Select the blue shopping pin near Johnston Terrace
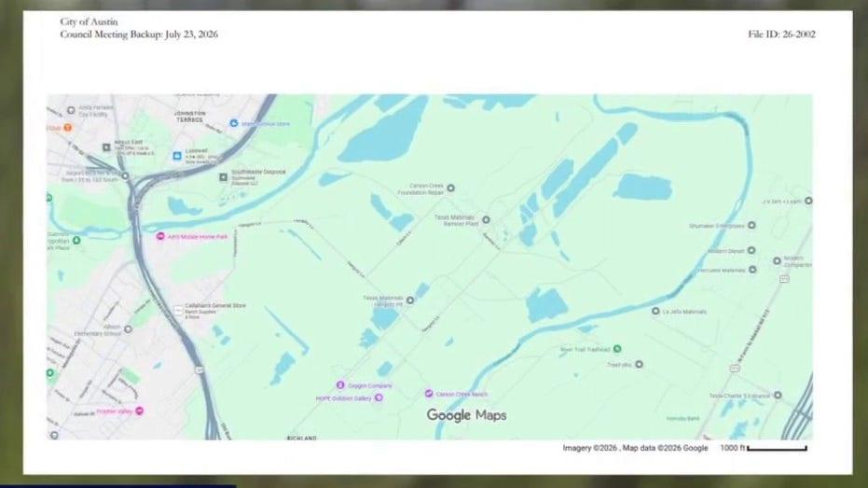 (234, 123)
